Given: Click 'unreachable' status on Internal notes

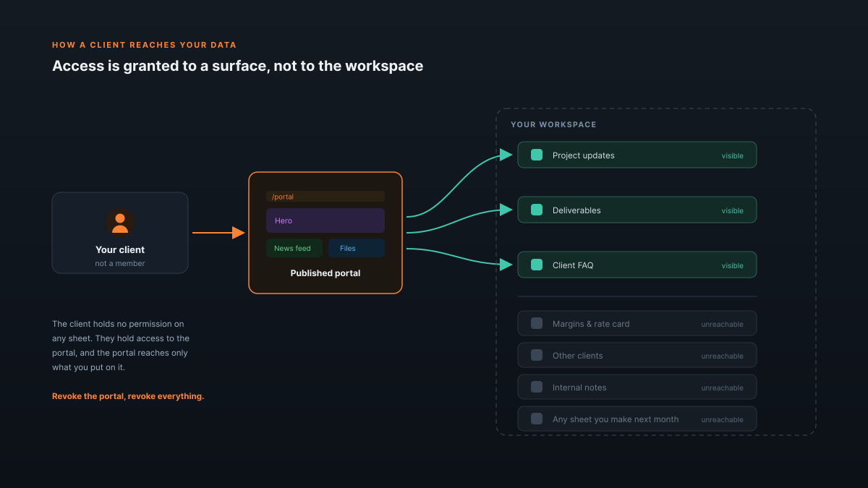Looking at the screenshot, I should tap(723, 388).
